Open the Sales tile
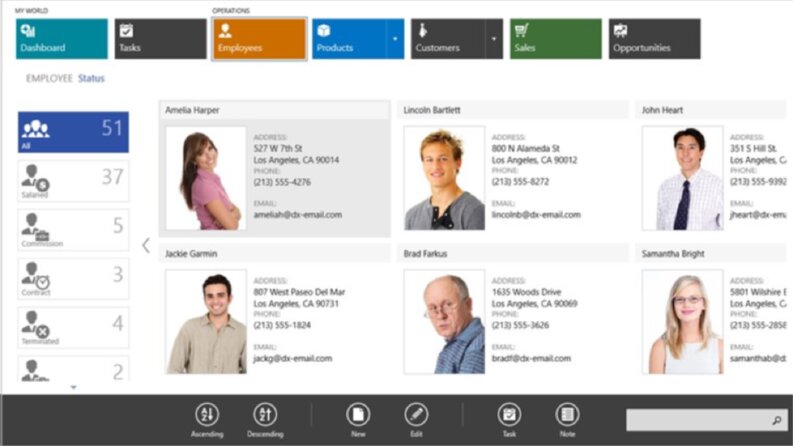 [556, 39]
